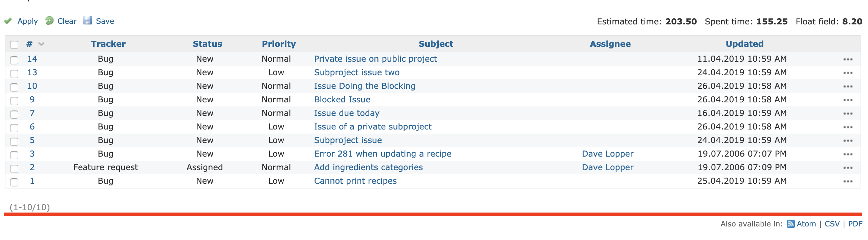
Task: Click the green Apply checkmark icon
Action: [x=8, y=21]
